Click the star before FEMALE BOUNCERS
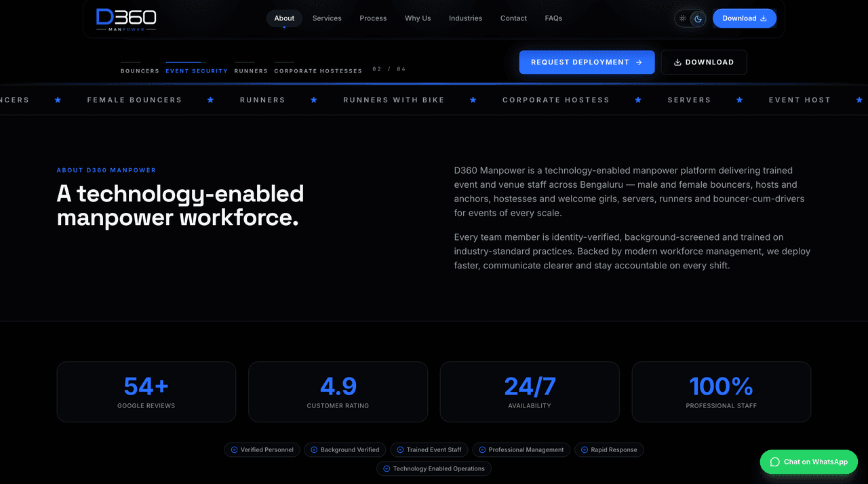Viewport: 868px width, 484px height. click(x=58, y=100)
